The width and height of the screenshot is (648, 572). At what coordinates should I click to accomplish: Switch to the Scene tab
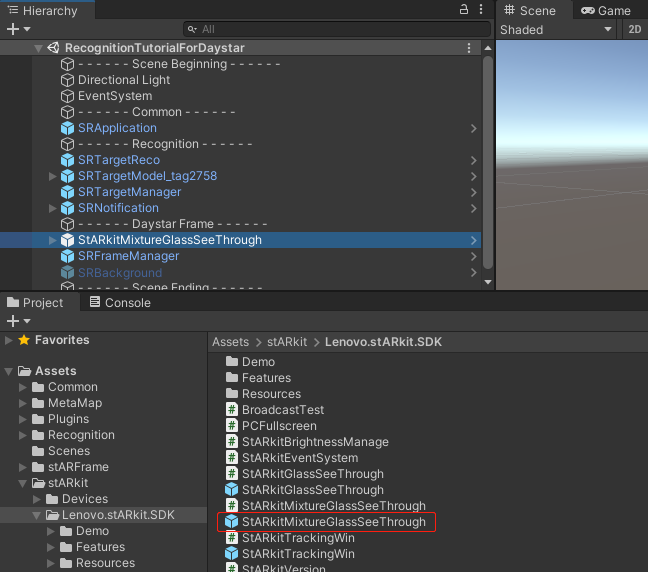(530, 10)
